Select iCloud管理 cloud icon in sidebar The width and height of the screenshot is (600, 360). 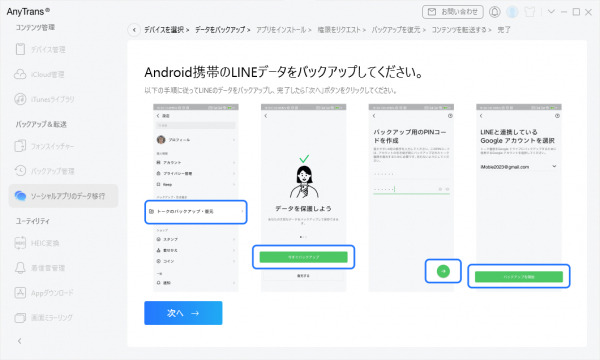click(x=20, y=74)
